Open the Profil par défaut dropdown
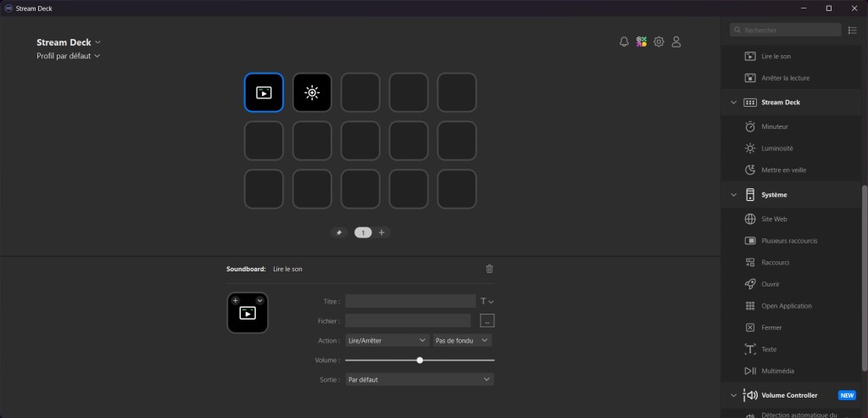 pyautogui.click(x=68, y=56)
